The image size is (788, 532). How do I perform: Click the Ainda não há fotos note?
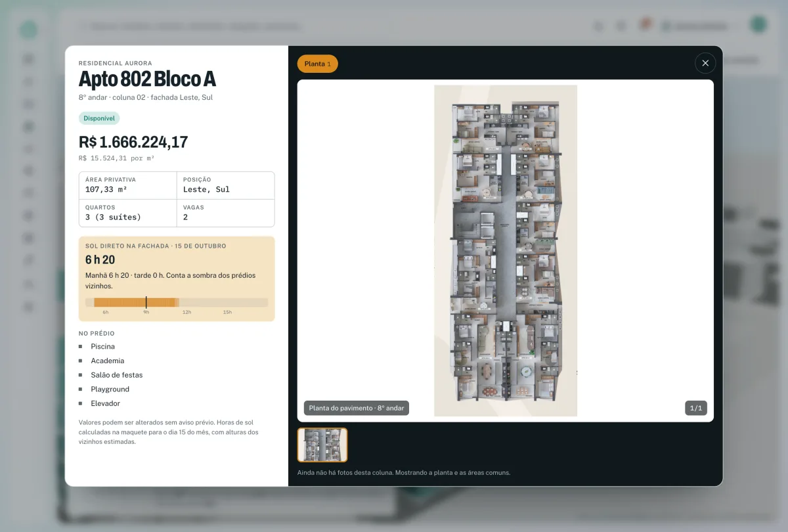click(x=404, y=472)
